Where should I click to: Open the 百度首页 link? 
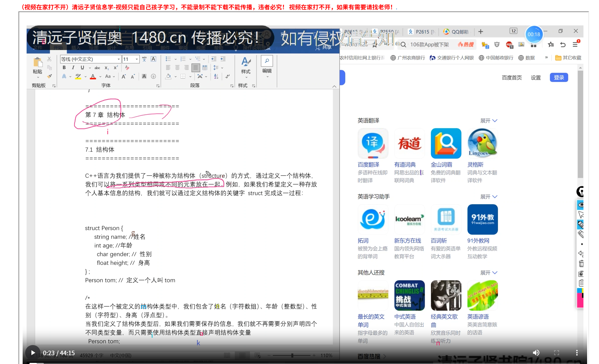pyautogui.click(x=512, y=78)
